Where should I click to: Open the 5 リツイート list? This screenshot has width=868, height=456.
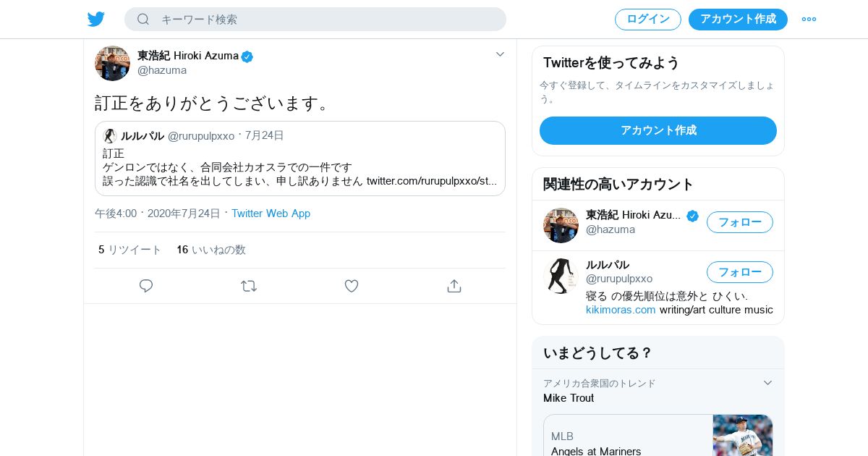[x=130, y=250]
